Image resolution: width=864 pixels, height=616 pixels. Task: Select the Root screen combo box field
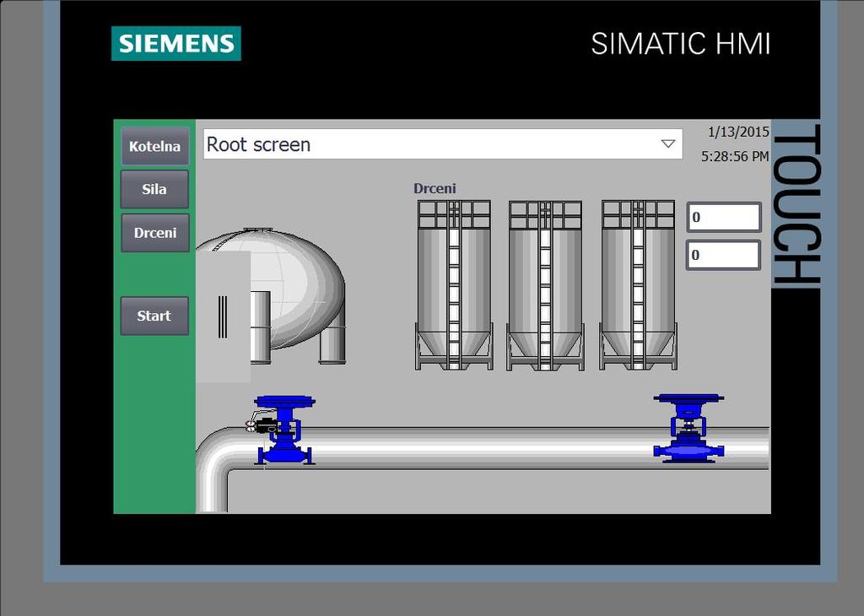point(443,144)
